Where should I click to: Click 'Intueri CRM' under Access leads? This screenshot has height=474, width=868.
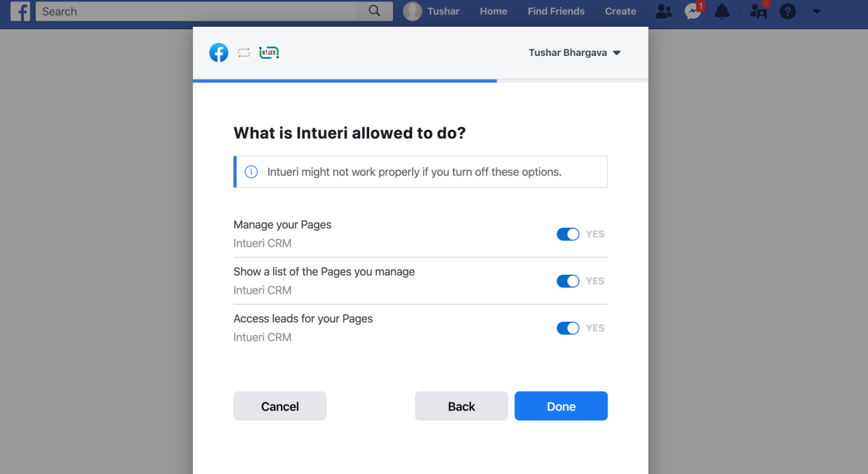(262, 337)
